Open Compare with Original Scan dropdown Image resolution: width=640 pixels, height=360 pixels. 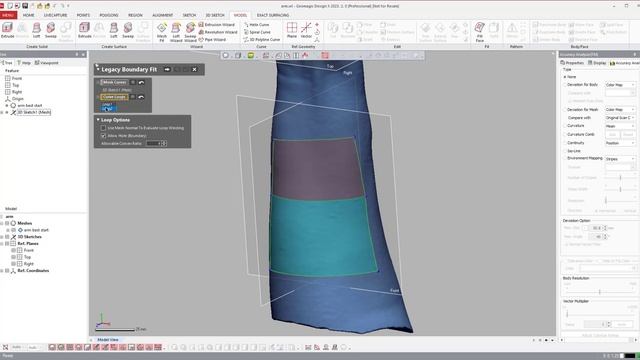click(620, 118)
